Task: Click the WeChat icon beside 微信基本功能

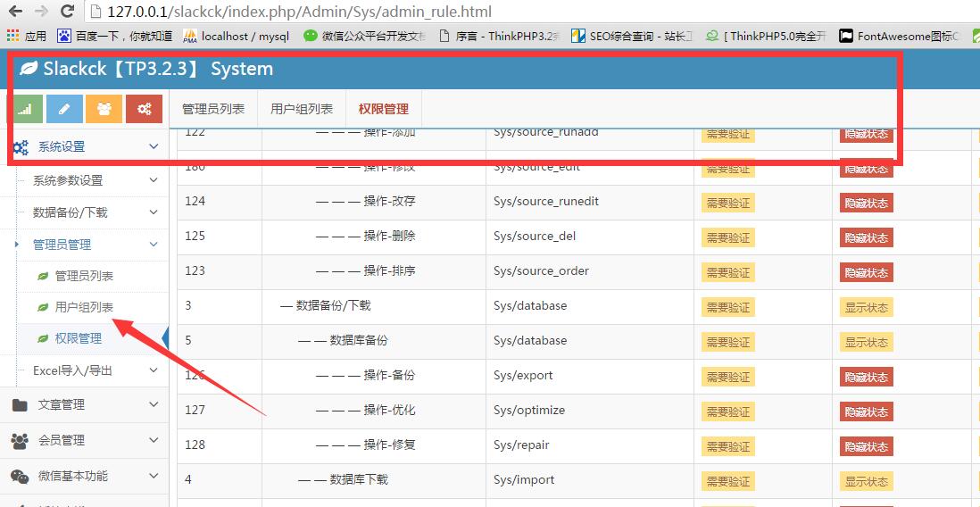Action: pos(20,477)
